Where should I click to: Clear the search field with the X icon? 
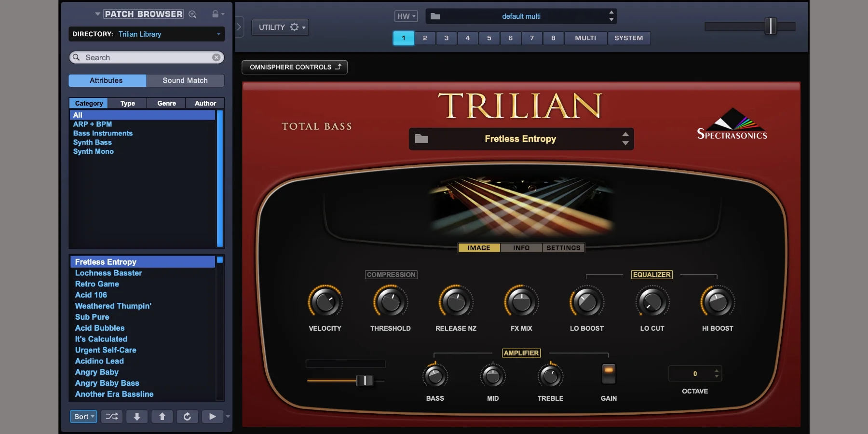[x=217, y=57]
